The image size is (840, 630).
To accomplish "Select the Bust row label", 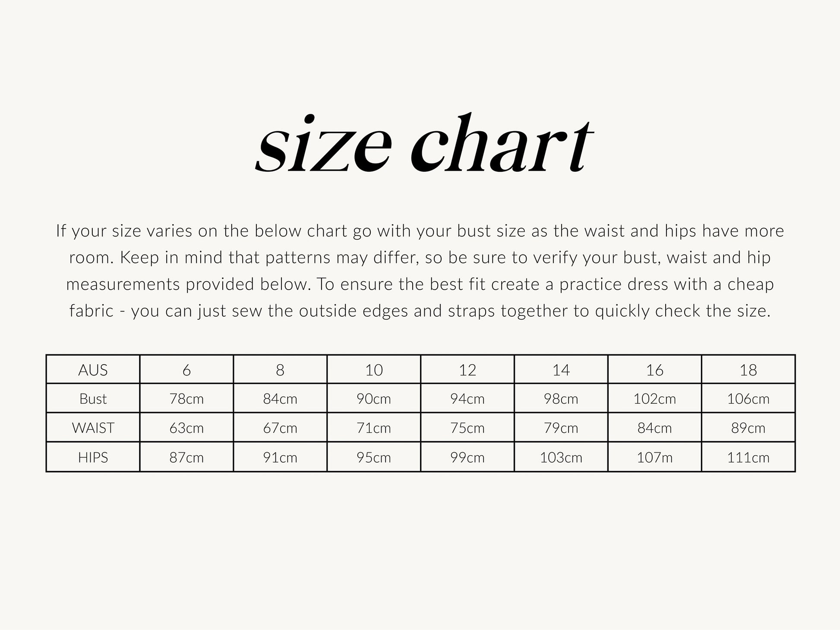I will pyautogui.click(x=93, y=399).
